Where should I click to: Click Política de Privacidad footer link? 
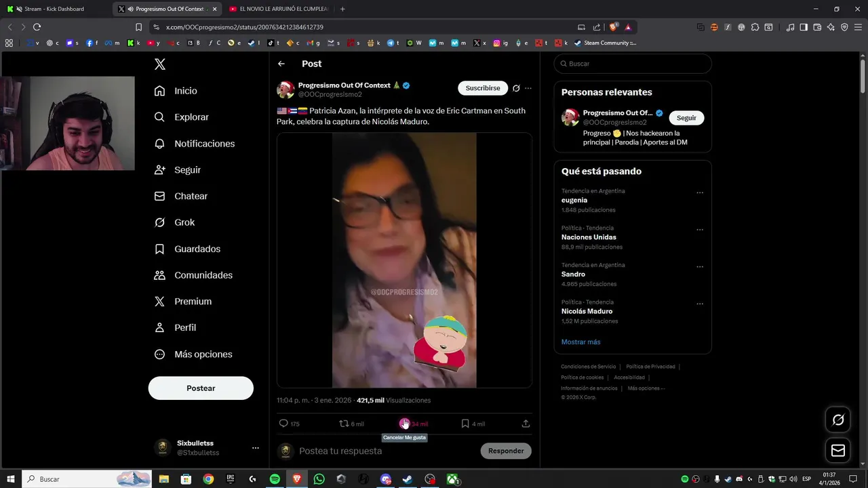tap(650, 367)
